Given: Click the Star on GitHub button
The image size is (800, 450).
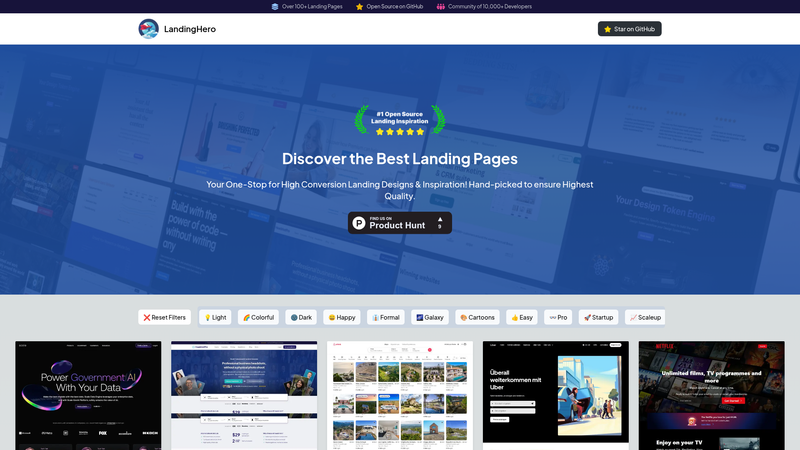Looking at the screenshot, I should tap(630, 29).
